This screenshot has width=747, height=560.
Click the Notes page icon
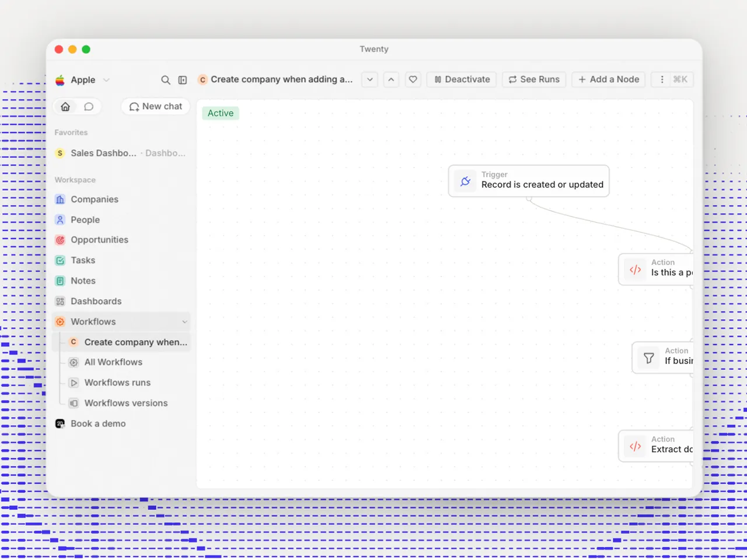(x=60, y=281)
